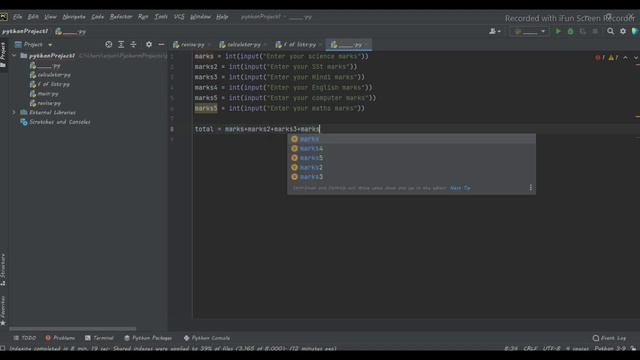Click Run with Coverage icon
The width and height of the screenshot is (640, 360).
(582, 31)
